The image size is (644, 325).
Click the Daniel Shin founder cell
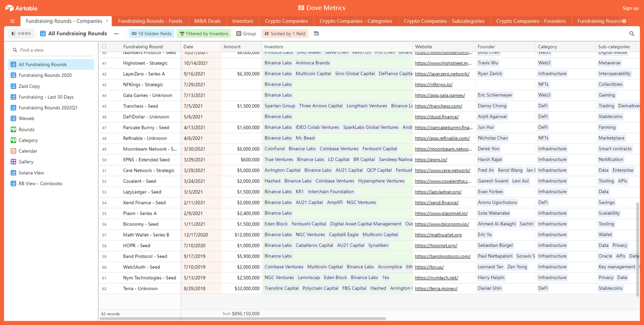505,288
